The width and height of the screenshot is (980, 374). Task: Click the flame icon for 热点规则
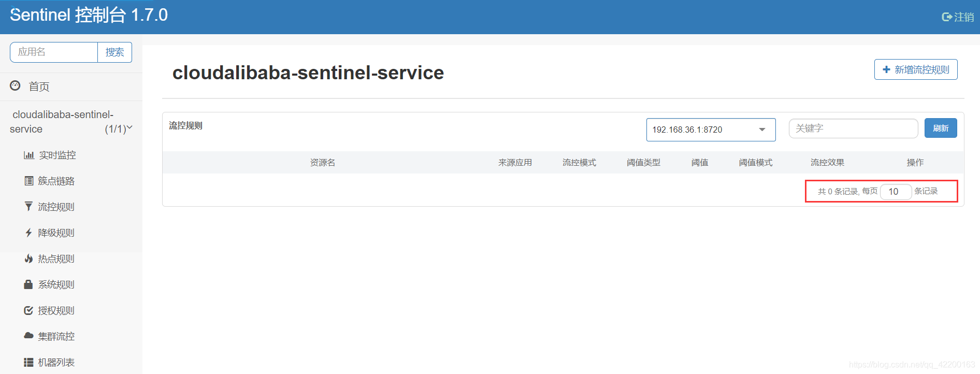coord(28,258)
